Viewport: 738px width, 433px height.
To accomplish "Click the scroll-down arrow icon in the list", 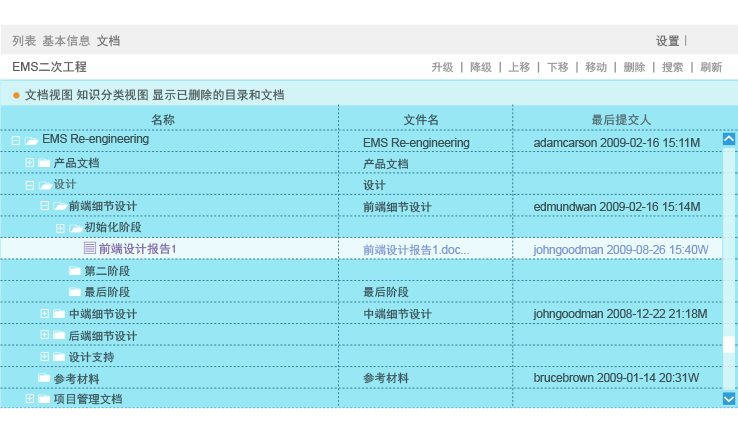I will [728, 398].
